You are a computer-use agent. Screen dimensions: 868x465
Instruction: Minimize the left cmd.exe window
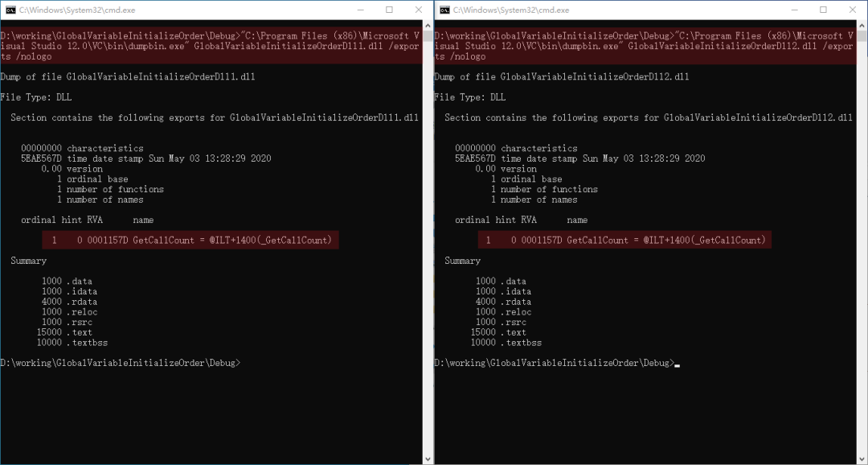pos(360,10)
